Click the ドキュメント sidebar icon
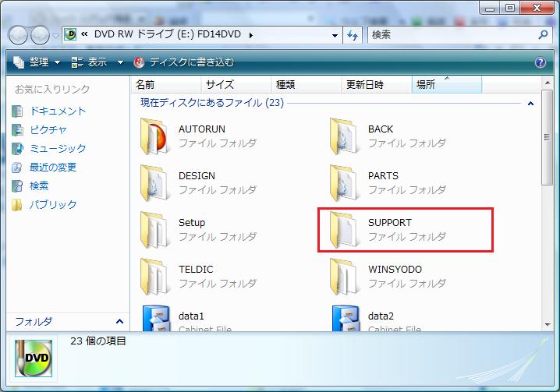Image resolution: width=560 pixels, height=392 pixels. 17,111
